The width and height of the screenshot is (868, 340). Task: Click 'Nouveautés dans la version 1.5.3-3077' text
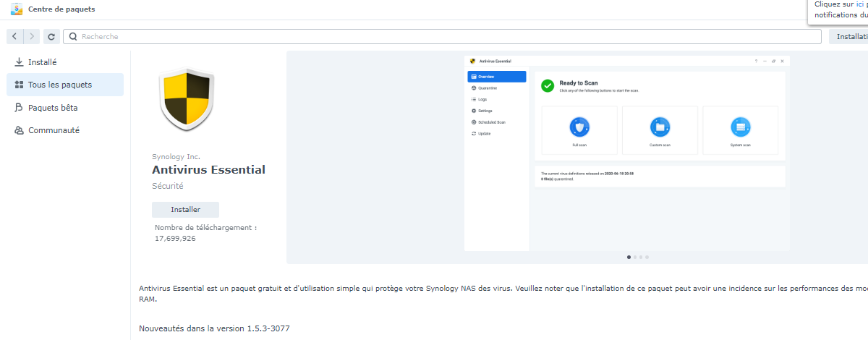(x=214, y=328)
